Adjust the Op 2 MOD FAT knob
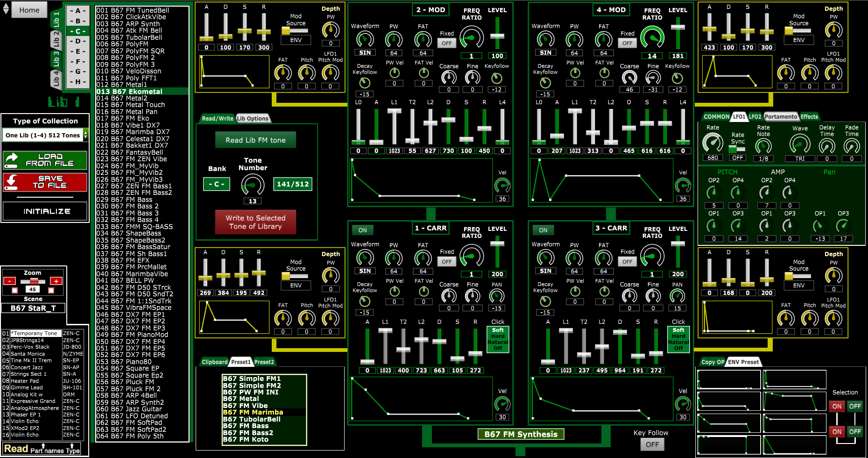 point(423,39)
